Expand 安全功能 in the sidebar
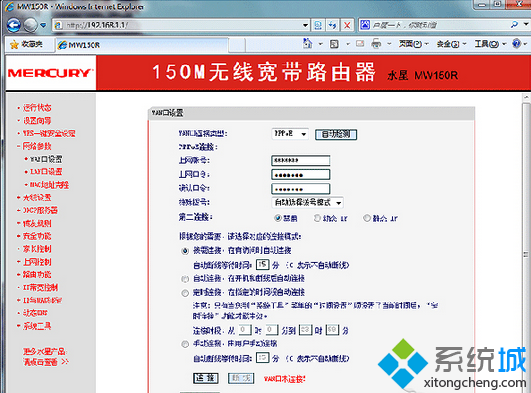The image size is (531, 393). [37, 236]
